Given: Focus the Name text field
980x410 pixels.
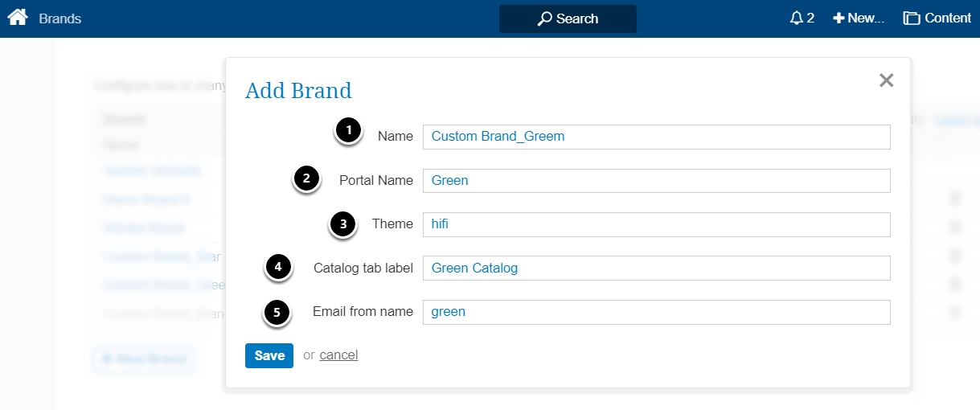Looking at the screenshot, I should [656, 137].
